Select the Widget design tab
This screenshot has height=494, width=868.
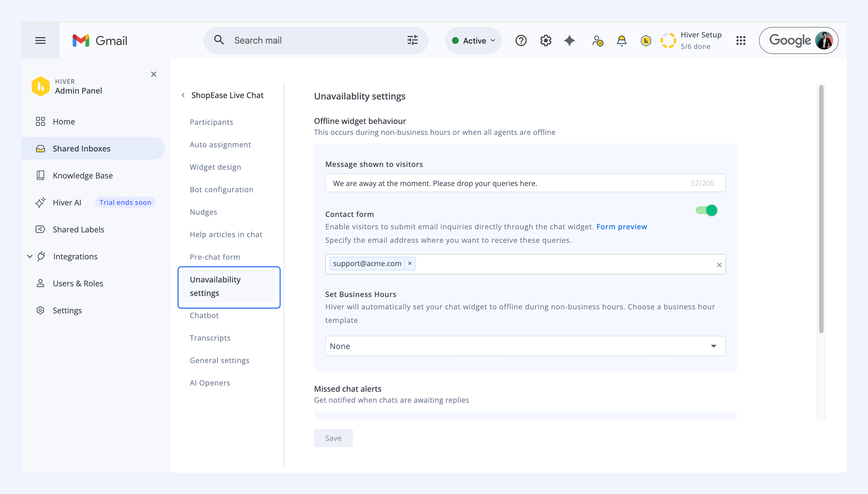click(215, 167)
